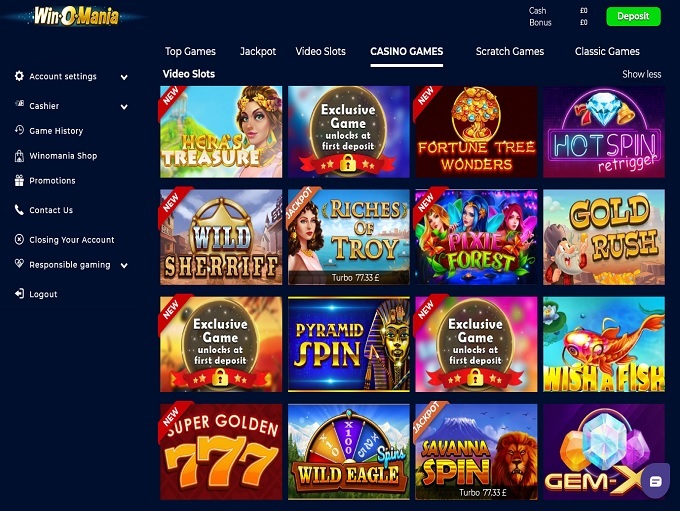The width and height of the screenshot is (680, 511).
Task: Open the live chat bubble icon
Action: pos(655,481)
